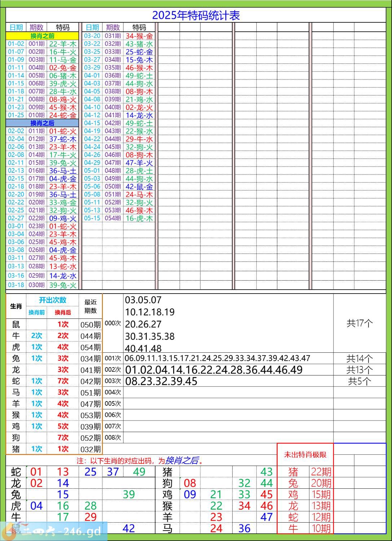Click the 42-鼠-金 result cell
The height and width of the screenshot is (541, 392).
tap(139, 187)
